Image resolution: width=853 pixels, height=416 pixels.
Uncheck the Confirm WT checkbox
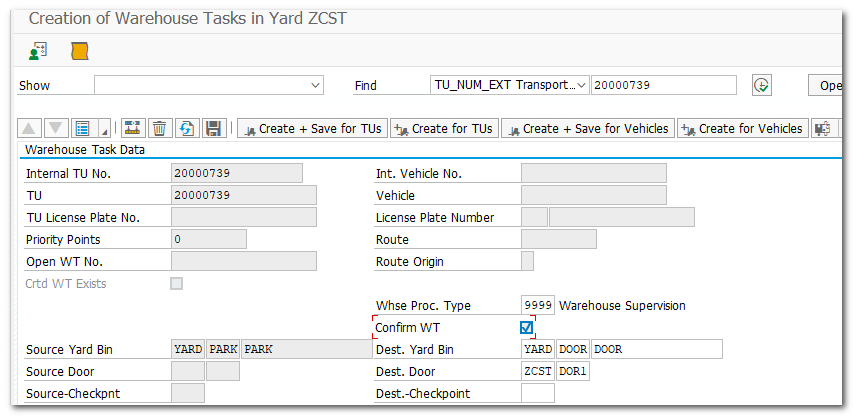click(x=527, y=328)
